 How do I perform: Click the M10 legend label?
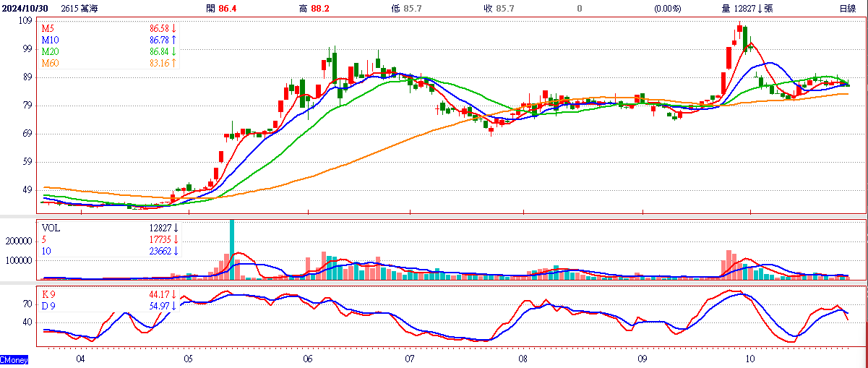point(50,40)
